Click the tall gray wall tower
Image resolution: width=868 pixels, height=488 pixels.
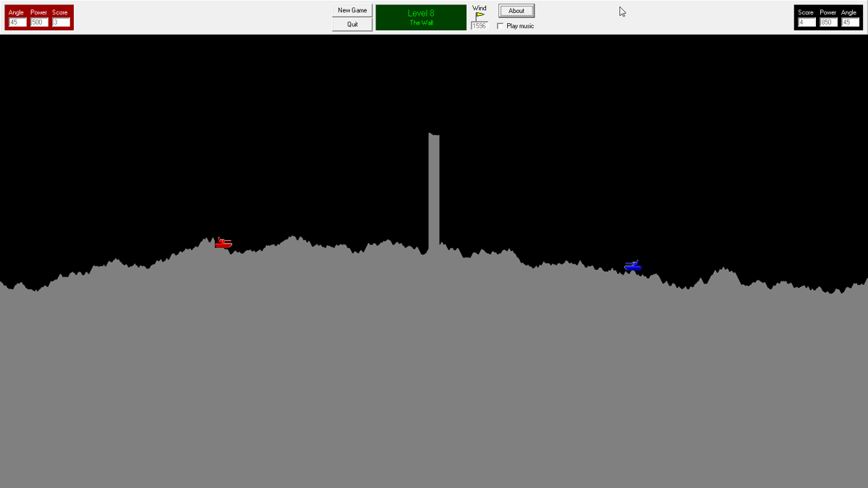coord(434,192)
